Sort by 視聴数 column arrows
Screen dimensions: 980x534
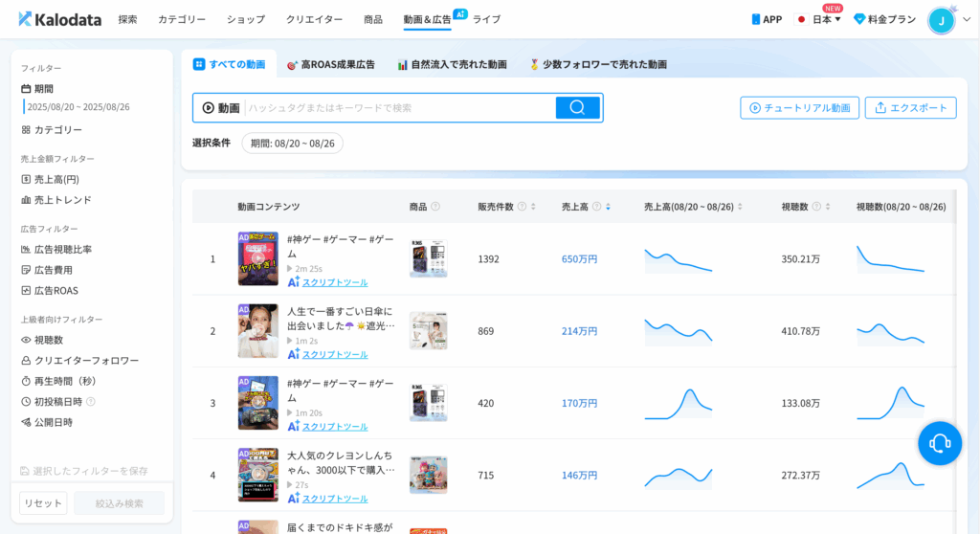coord(828,207)
